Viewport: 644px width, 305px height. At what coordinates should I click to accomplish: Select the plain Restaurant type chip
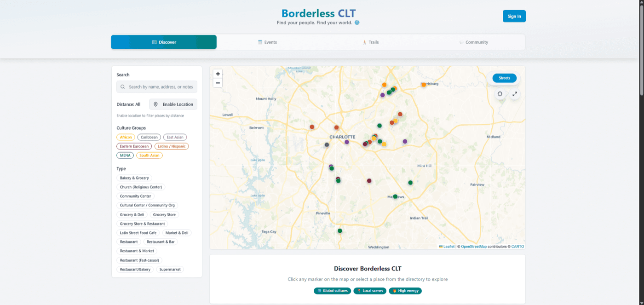129,242
